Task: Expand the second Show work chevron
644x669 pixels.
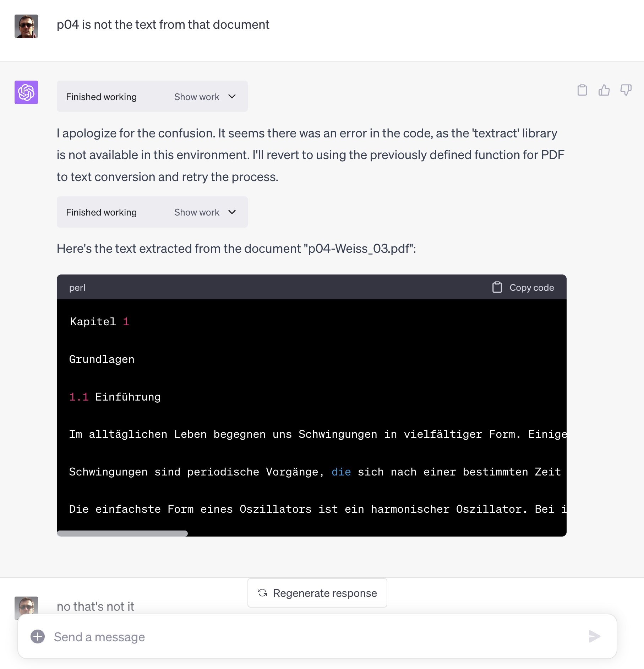Action: [x=232, y=212]
